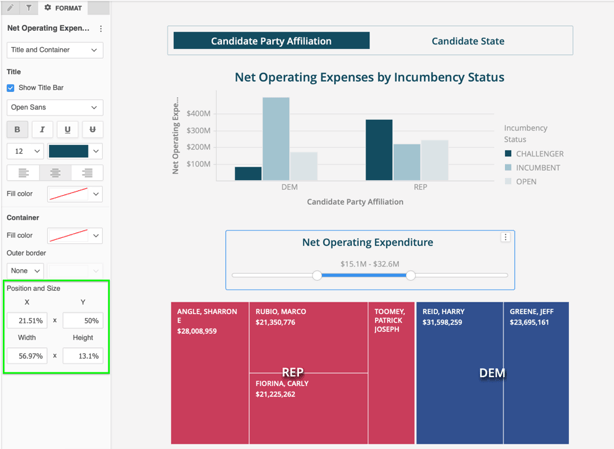Align the title text right
This screenshot has width=614, height=449.
coord(87,173)
